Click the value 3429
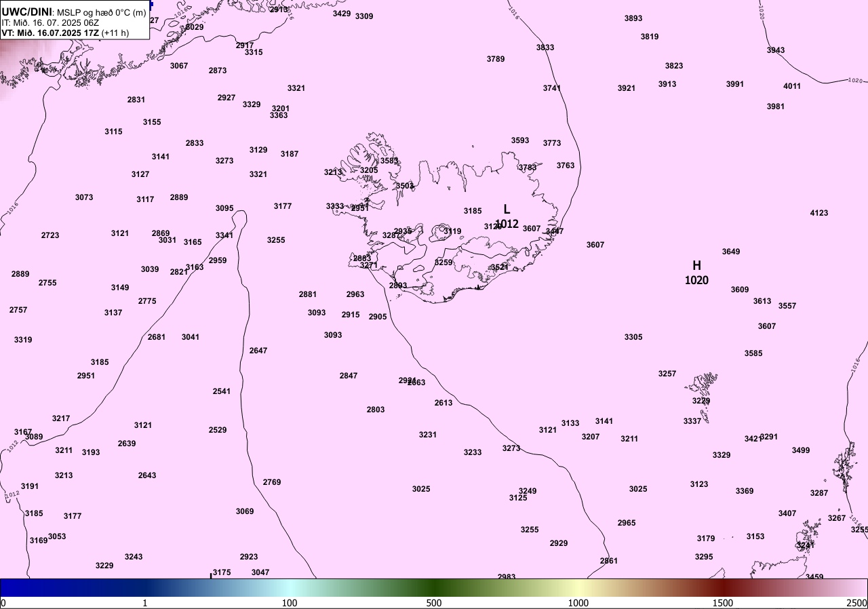Viewport: 868px width, 609px height. 342,14
